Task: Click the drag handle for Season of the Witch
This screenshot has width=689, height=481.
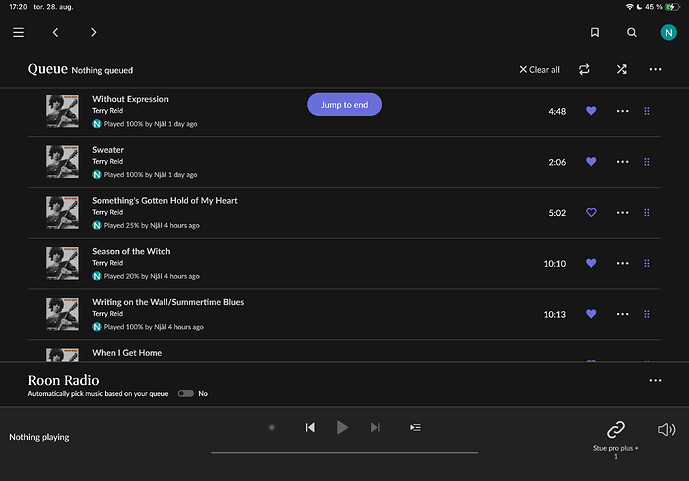Action: (646, 264)
